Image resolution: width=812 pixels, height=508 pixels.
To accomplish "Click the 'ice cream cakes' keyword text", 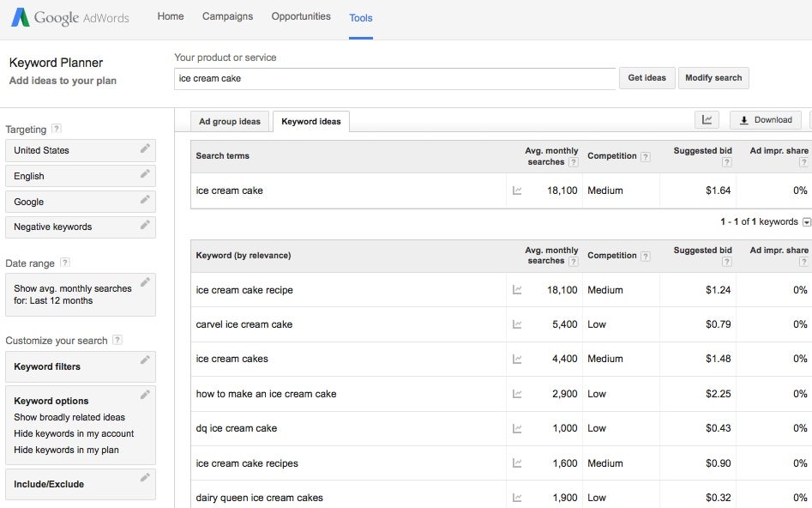I will tap(232, 359).
